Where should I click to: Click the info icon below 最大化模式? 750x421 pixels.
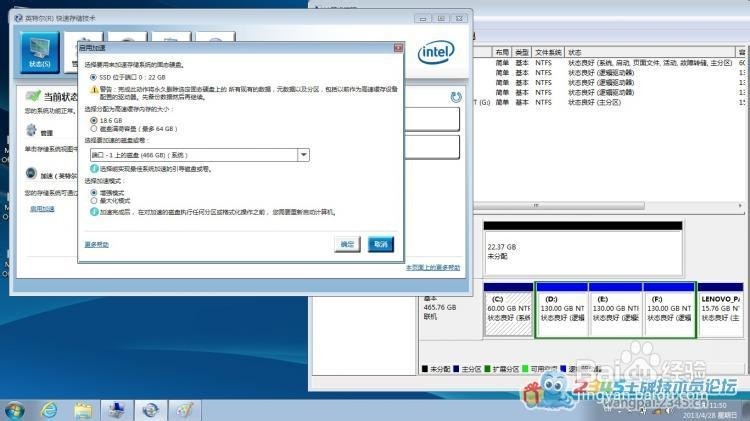[x=94, y=211]
